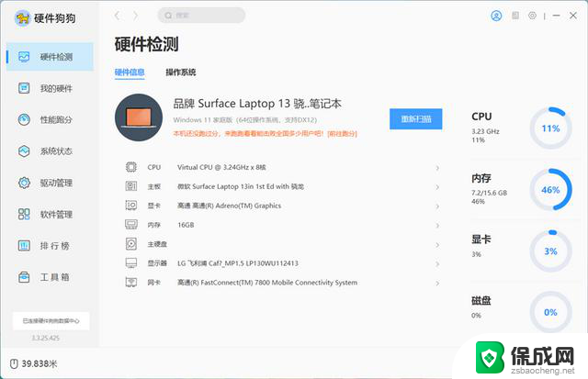Image resolution: width=588 pixels, height=379 pixels.
Task: Click the Windows 11 system description text
Action: click(245, 120)
